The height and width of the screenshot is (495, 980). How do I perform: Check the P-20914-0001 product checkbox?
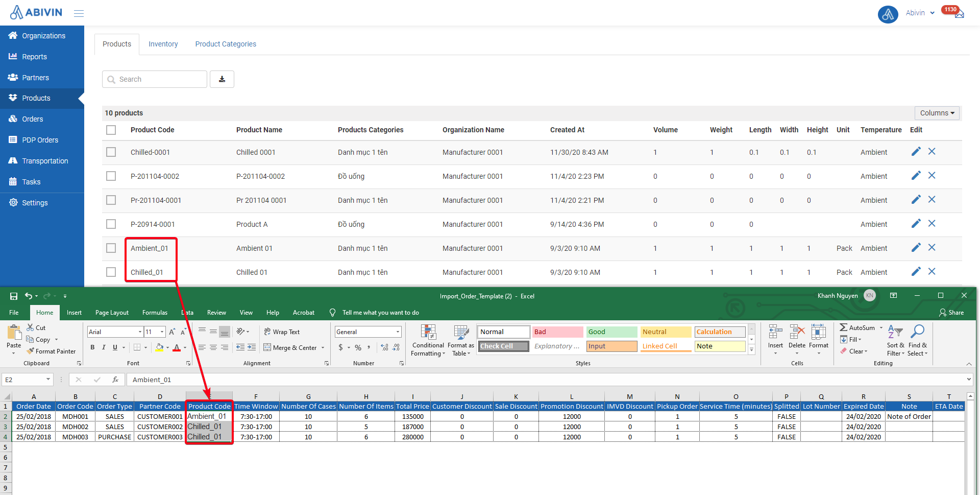point(111,224)
